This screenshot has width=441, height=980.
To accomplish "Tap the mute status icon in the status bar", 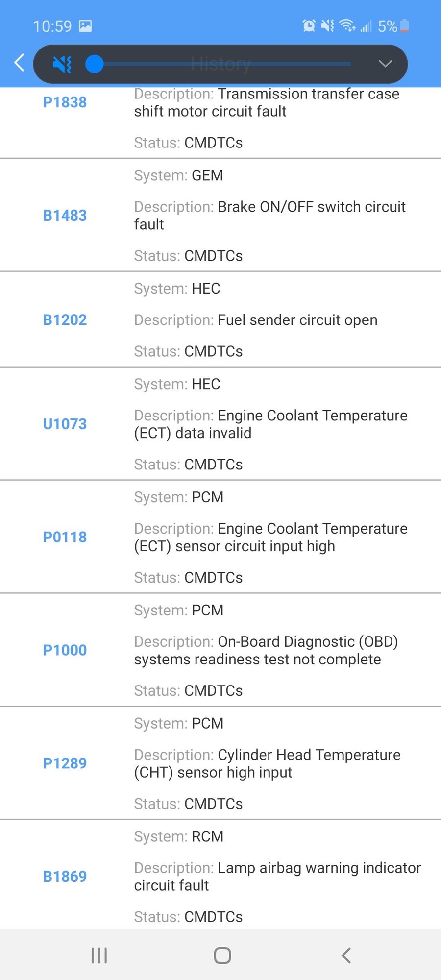I will click(327, 26).
